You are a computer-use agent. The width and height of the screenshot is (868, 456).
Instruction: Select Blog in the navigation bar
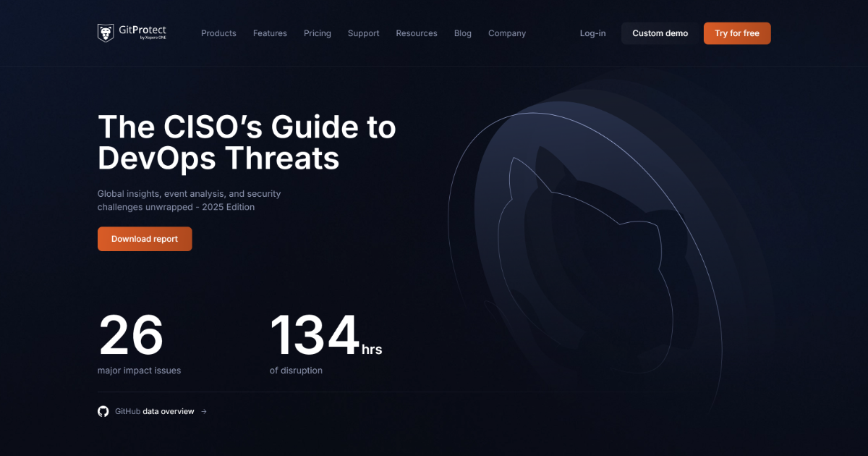tap(462, 33)
